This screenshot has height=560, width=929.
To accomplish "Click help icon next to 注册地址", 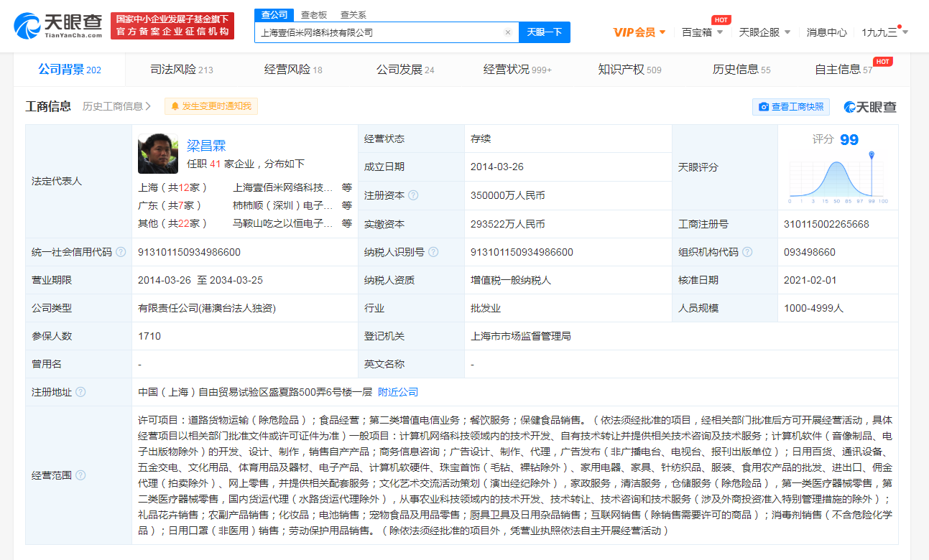I will (x=80, y=392).
